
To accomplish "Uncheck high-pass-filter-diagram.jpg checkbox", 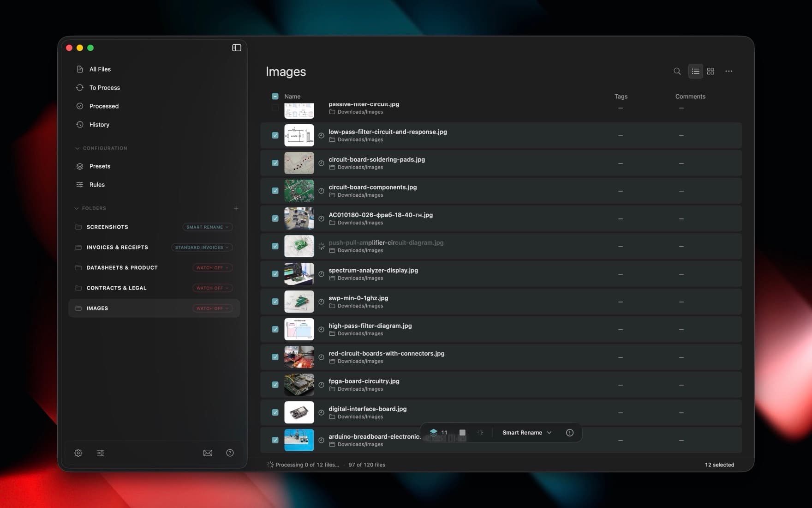I will click(x=275, y=329).
